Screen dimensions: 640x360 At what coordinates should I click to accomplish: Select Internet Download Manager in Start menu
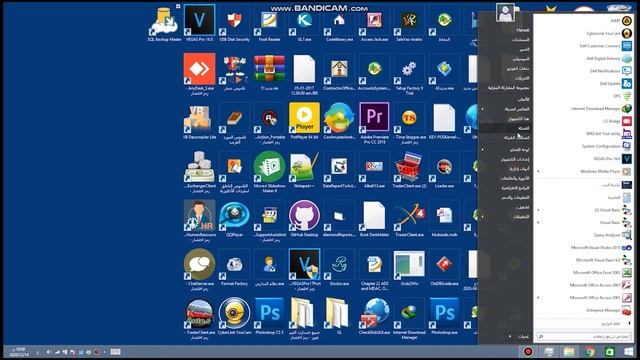point(584,109)
